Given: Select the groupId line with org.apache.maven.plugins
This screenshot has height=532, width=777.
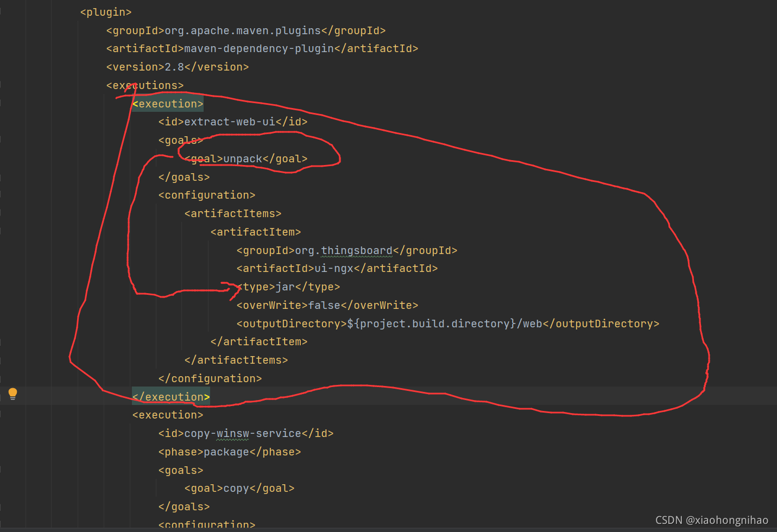Looking at the screenshot, I should 246,30.
